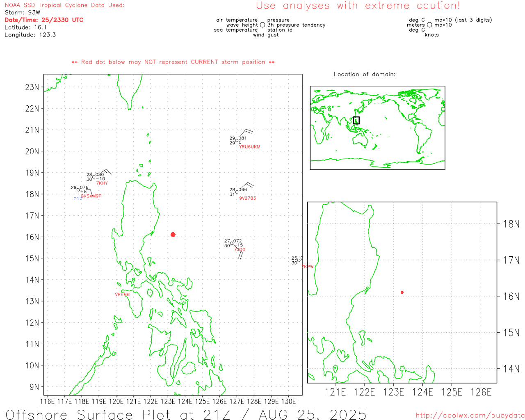Click pressure value 081 at YRU6UKM
Viewport: 525px width, 420px height.
(x=243, y=139)
